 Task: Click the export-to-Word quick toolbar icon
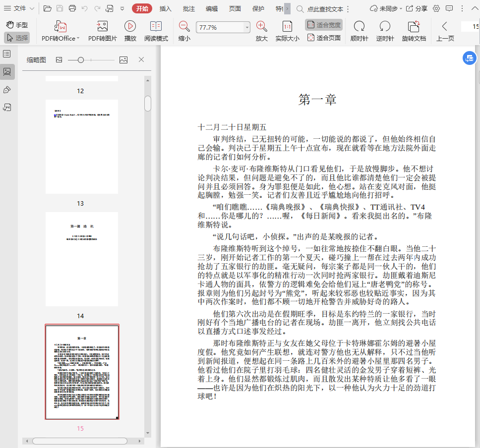[x=109, y=8]
